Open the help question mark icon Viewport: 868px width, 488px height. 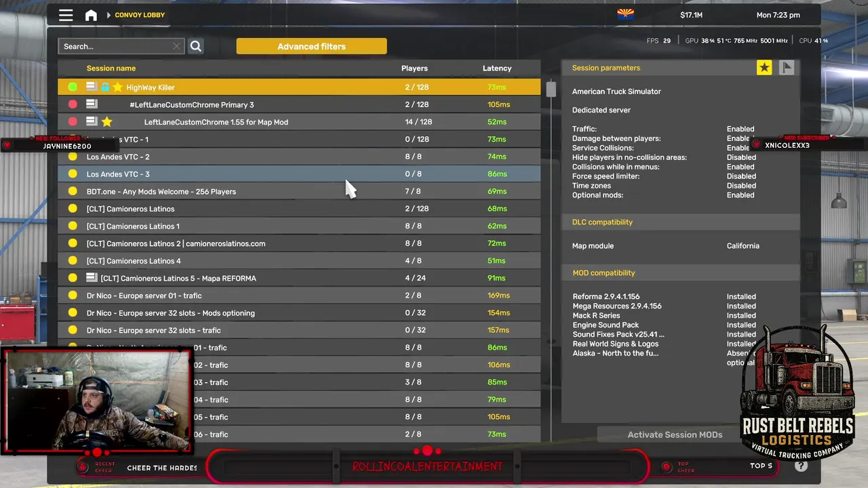pyautogui.click(x=801, y=466)
